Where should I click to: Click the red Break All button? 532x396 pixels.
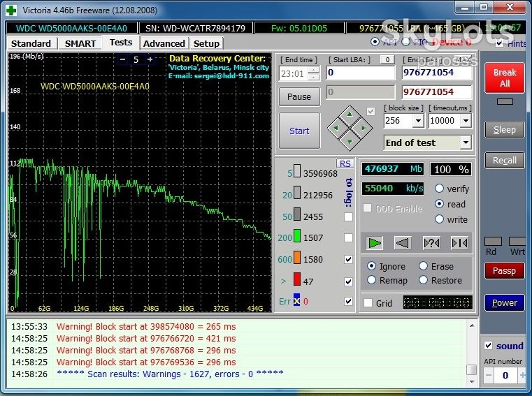(x=505, y=78)
